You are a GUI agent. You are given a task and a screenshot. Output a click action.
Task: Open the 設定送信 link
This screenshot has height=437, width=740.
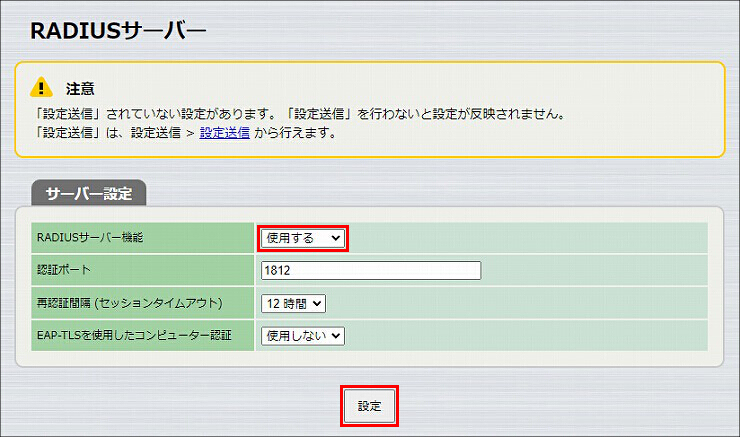tap(225, 133)
